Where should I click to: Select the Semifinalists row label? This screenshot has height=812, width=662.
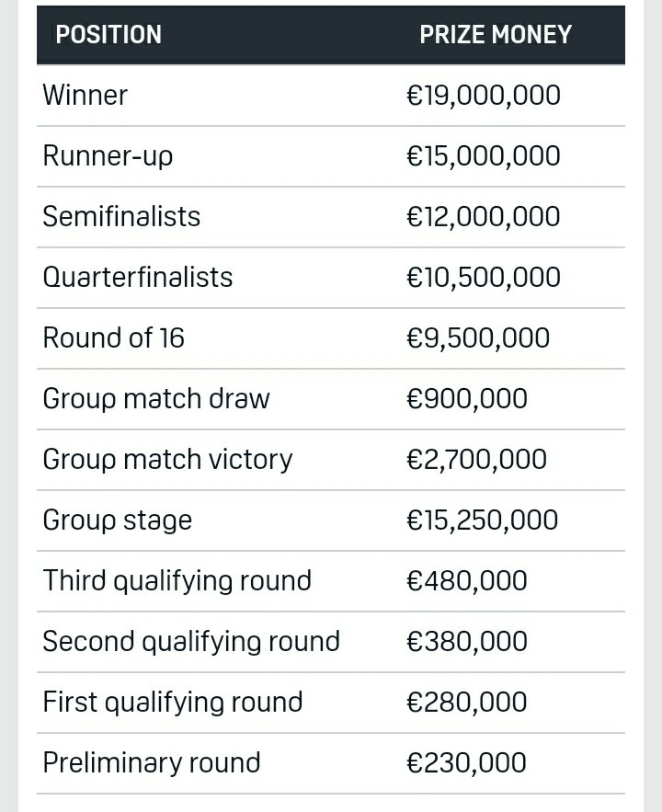(121, 217)
